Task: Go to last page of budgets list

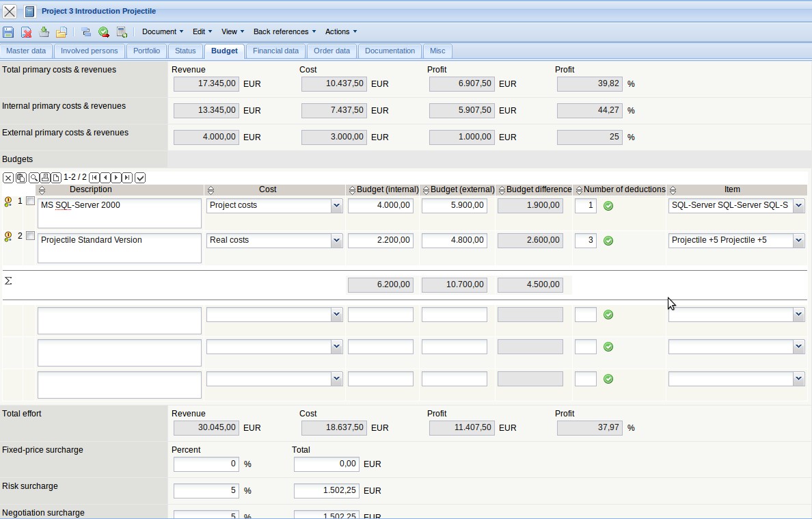Action: (127, 178)
